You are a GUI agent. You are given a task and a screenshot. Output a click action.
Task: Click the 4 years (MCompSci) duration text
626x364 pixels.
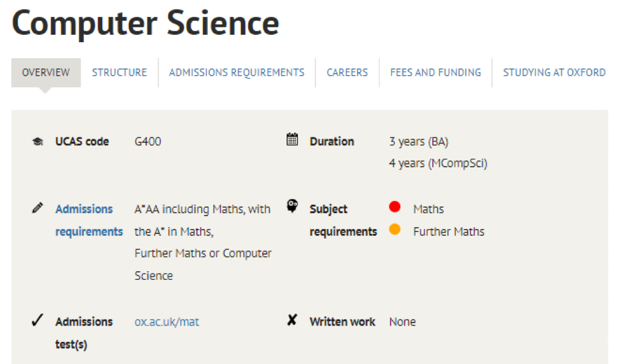tap(438, 164)
